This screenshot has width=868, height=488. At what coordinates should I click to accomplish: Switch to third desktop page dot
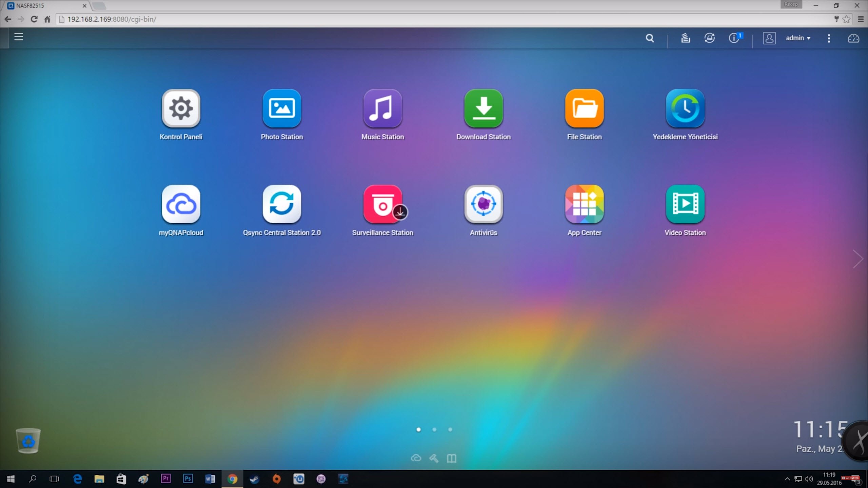(450, 429)
